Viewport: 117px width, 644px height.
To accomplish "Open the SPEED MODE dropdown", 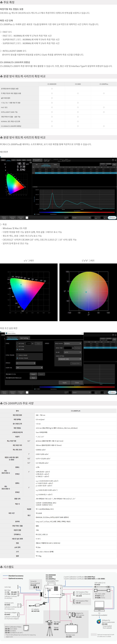I will click(x=73, y=344).
